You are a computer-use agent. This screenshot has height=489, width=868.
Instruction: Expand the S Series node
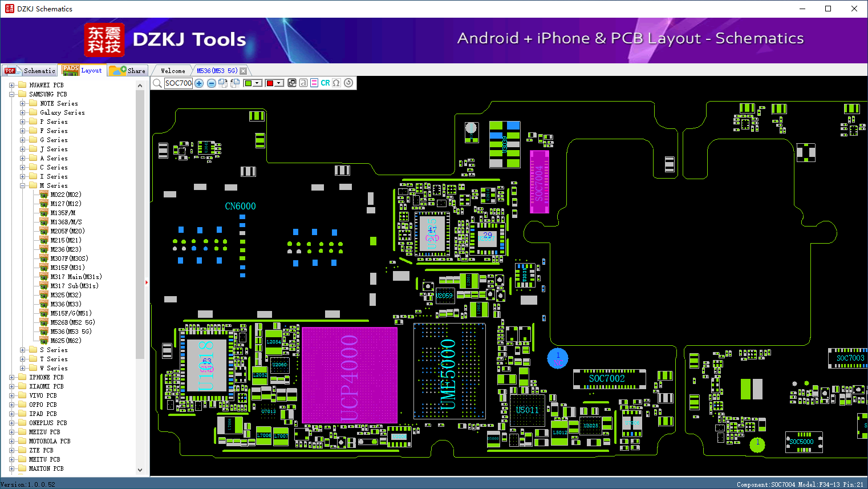pos(23,350)
